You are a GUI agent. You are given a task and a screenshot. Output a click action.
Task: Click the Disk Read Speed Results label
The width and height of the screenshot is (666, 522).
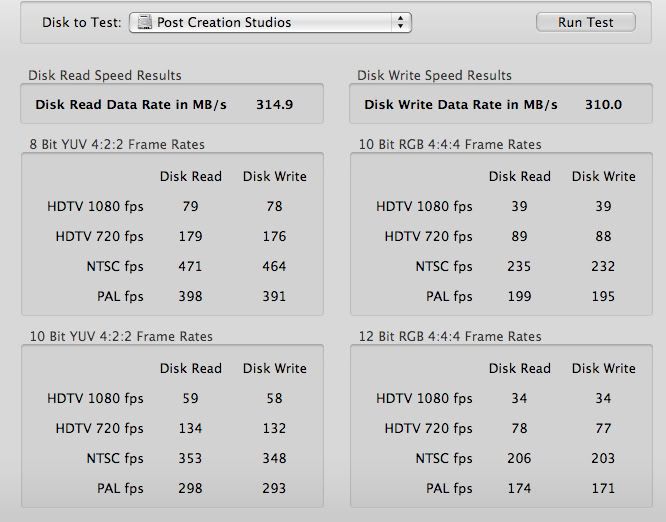[105, 76]
